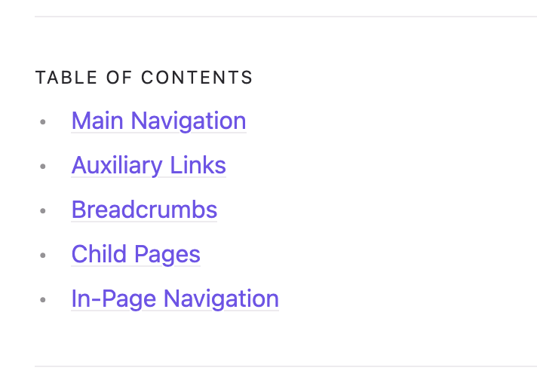Select the bullet next to Breadcrumbs
Screen dimensions: 537x392
(43, 210)
